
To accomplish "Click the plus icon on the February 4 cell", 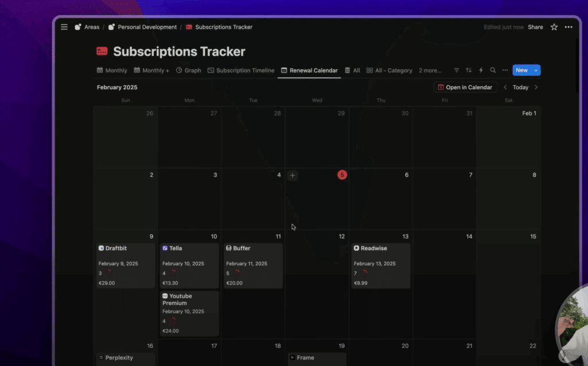I will 292,175.
